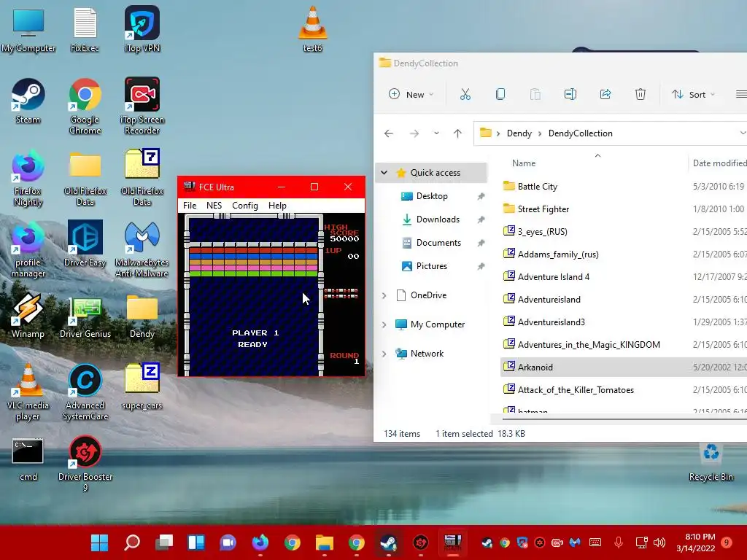Open the Config menu in FCE Ultra
Viewport: 747px width, 560px height.
pos(245,205)
